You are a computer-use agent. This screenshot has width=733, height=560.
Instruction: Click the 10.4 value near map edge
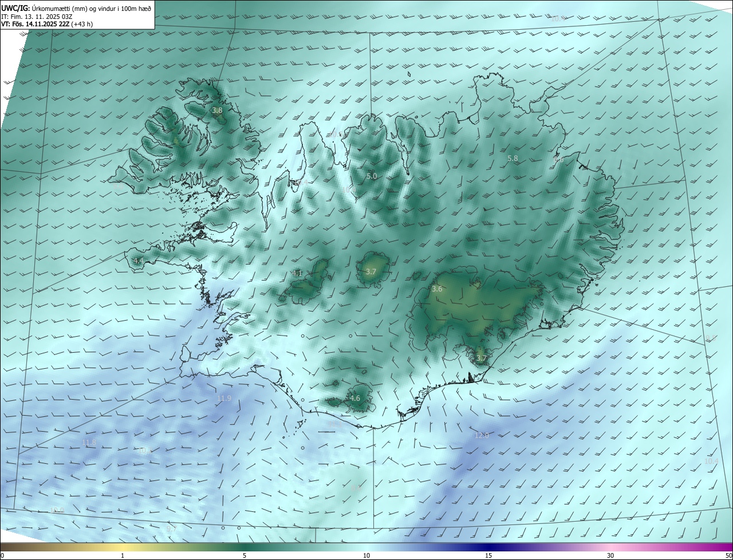coord(711,461)
